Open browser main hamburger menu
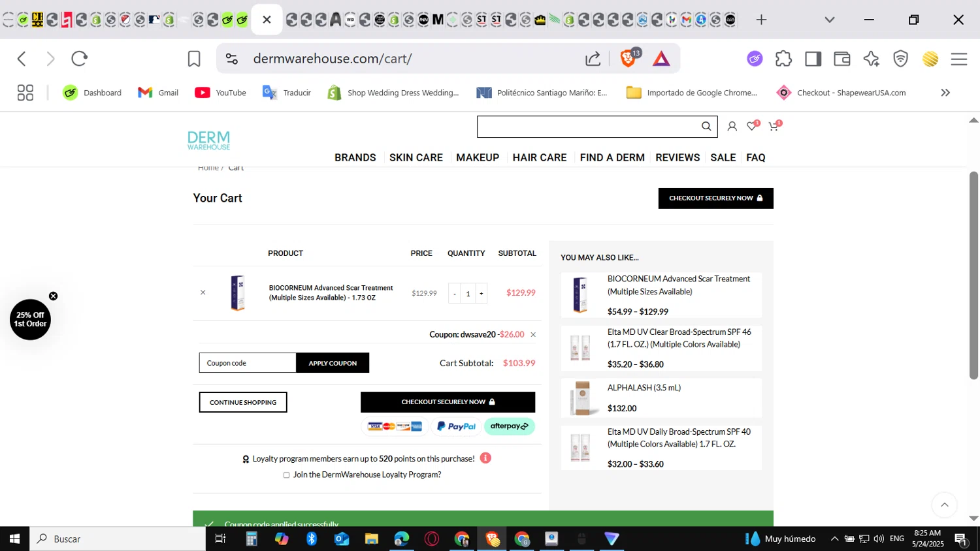Screen dimensions: 980x551 point(958,59)
